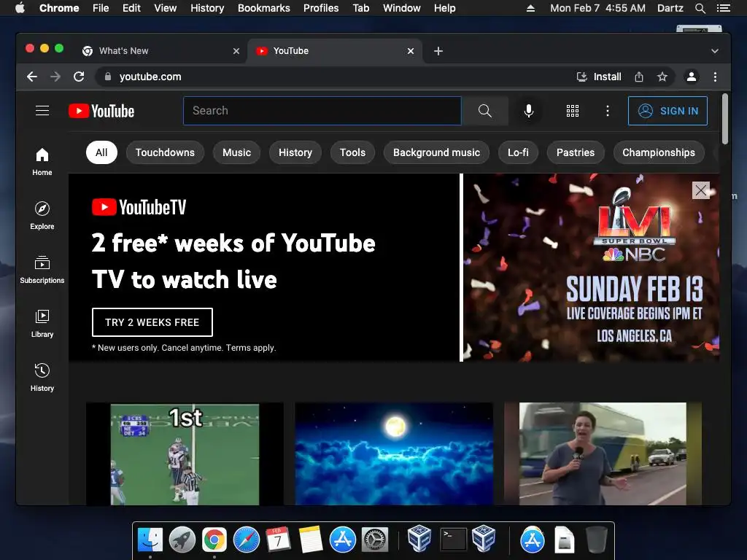Click the YouTube logo

point(101,111)
